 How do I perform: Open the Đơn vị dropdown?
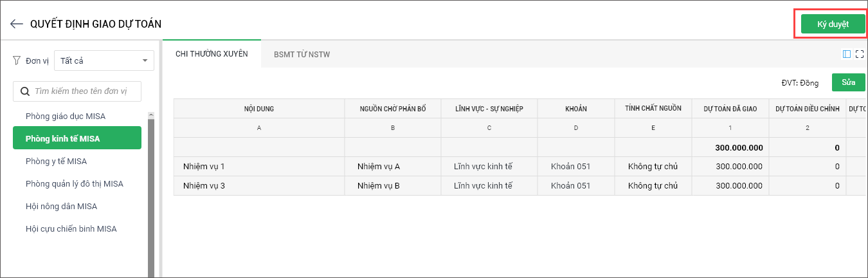point(104,60)
